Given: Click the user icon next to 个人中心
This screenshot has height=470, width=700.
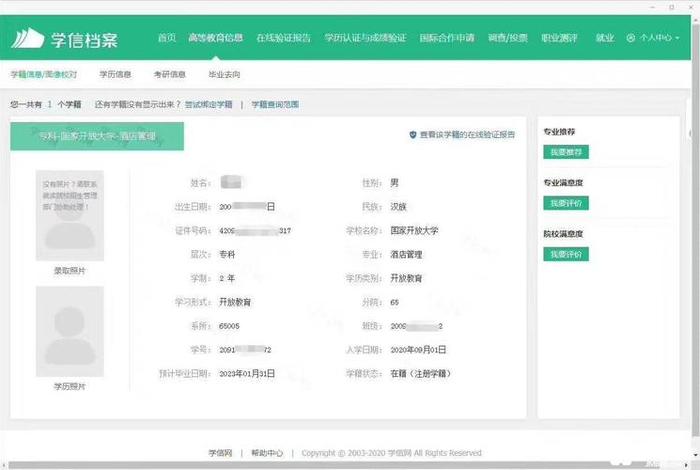Looking at the screenshot, I should (631, 38).
